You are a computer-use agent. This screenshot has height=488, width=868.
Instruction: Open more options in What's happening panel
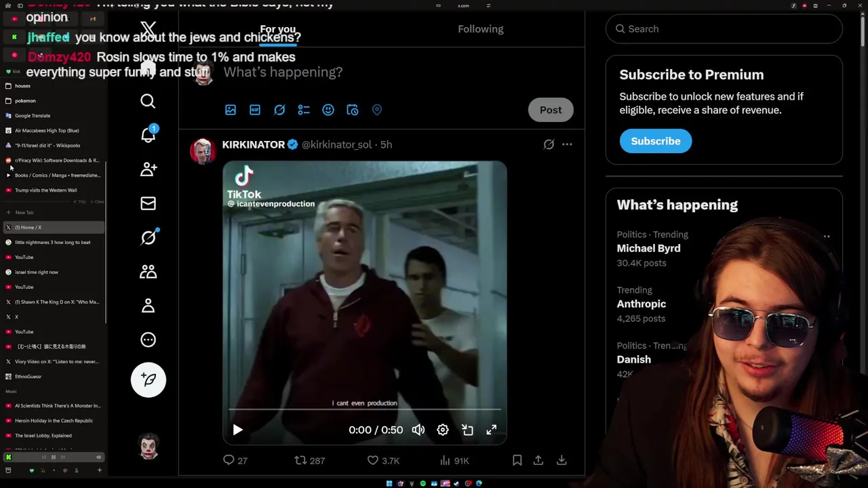827,237
